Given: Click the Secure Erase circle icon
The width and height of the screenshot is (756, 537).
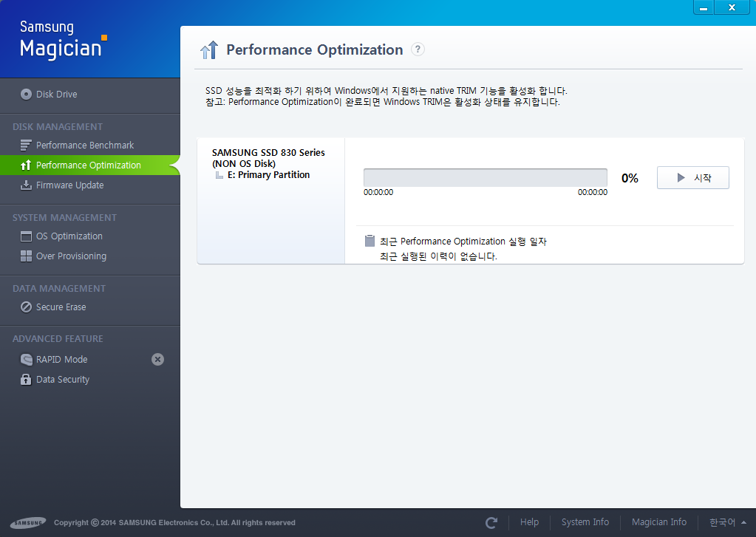Looking at the screenshot, I should coord(27,307).
